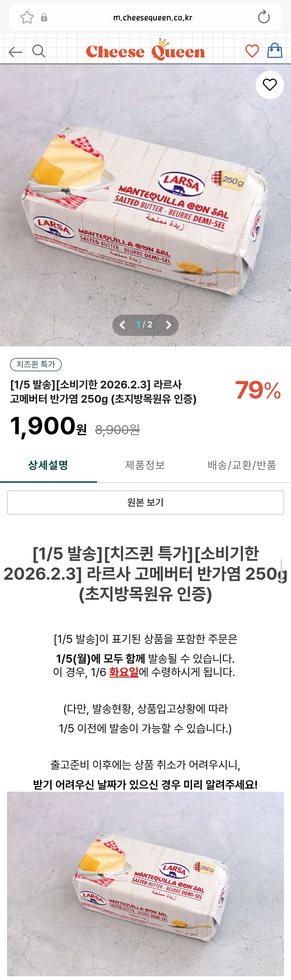Open the 배송/교환/반품 tab
The image size is (291, 980).
click(x=241, y=465)
